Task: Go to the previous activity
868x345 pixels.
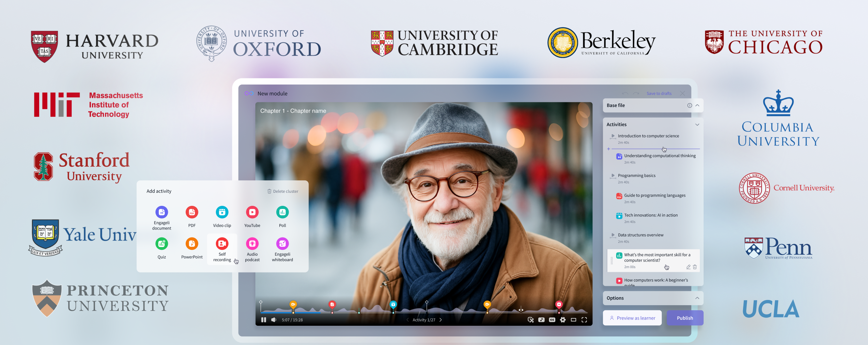Action: tap(407, 320)
